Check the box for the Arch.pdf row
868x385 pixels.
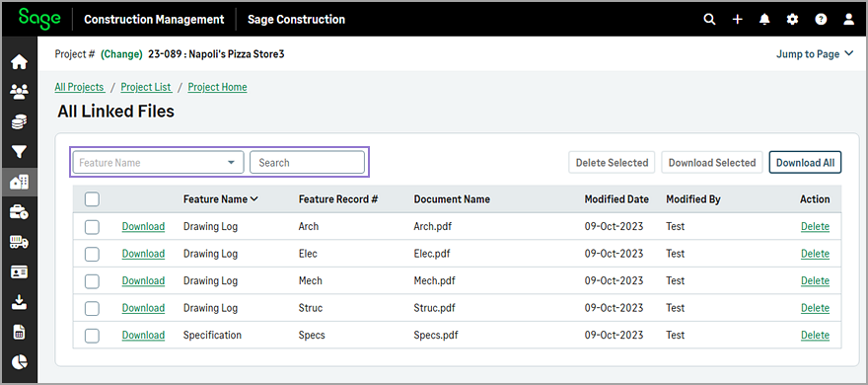click(x=92, y=227)
